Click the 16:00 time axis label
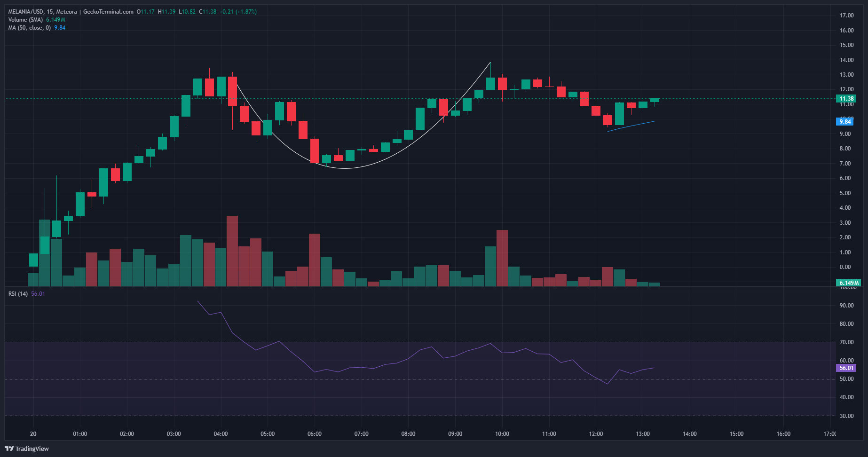 click(x=783, y=434)
